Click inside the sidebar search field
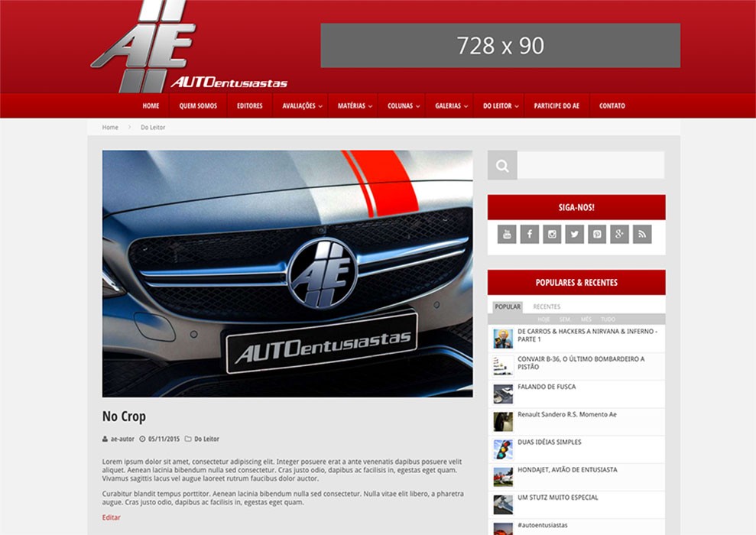Viewport: 756px width, 535px height. click(590, 165)
